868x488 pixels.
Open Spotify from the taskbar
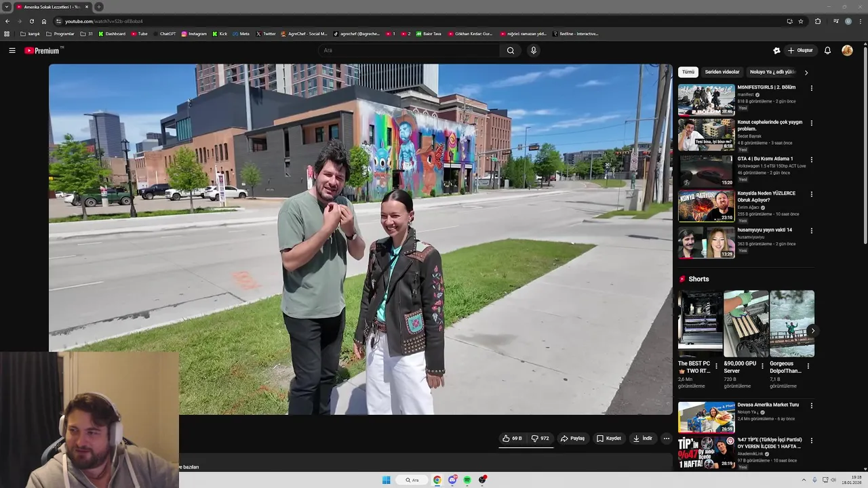(x=467, y=480)
